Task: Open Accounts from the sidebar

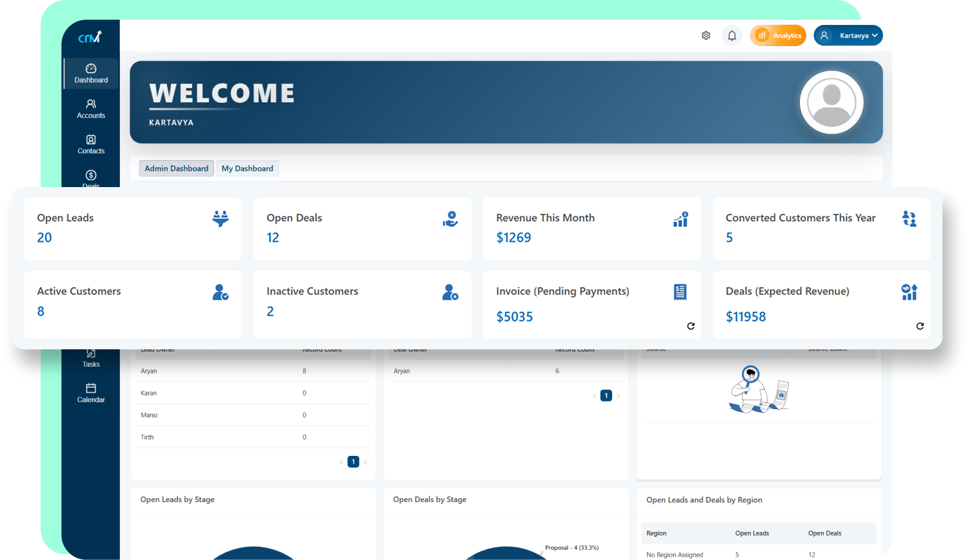Action: pos(91,109)
